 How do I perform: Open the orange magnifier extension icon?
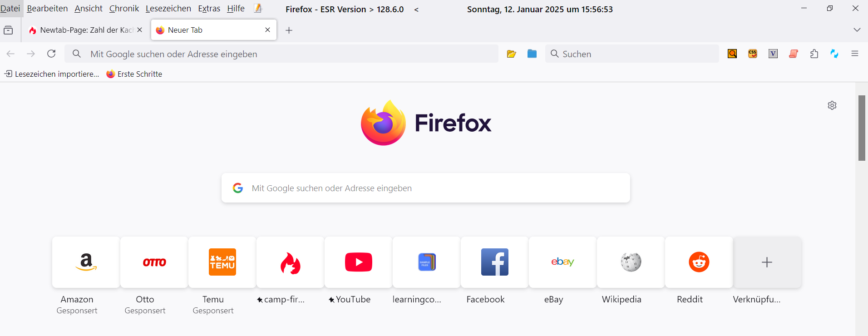click(x=732, y=54)
